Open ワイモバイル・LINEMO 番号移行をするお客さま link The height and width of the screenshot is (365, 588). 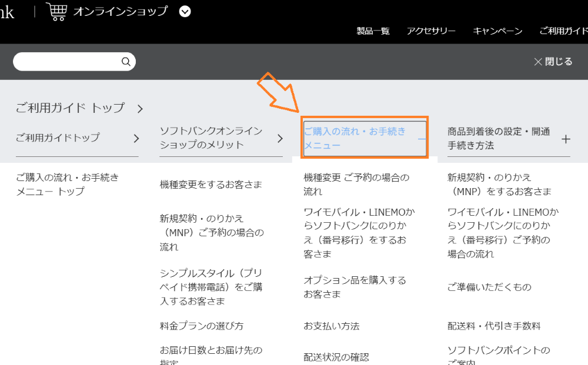point(359,233)
